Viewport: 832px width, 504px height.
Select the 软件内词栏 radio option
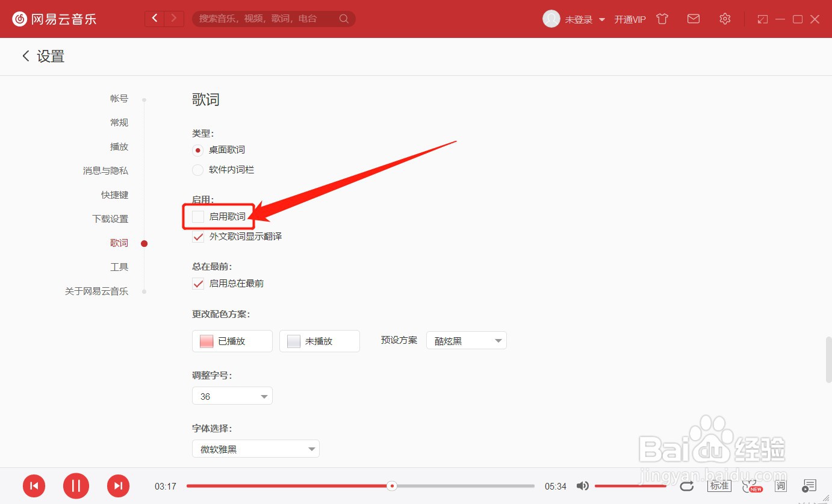coord(197,170)
